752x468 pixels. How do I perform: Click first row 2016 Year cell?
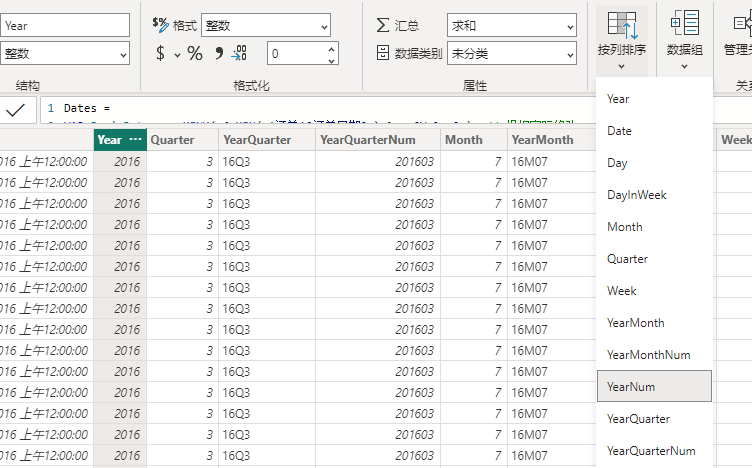120,162
